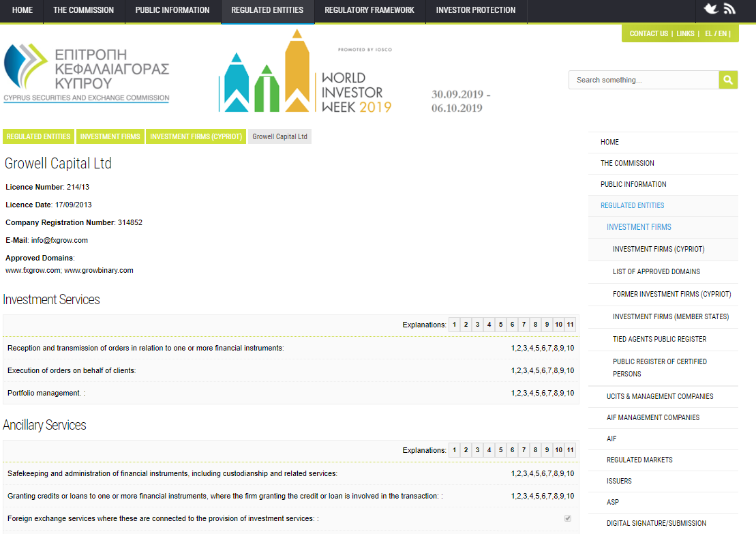Open LIST OF APPROVED DOMAINS sidebar link
This screenshot has height=534, width=756.
tap(663, 272)
